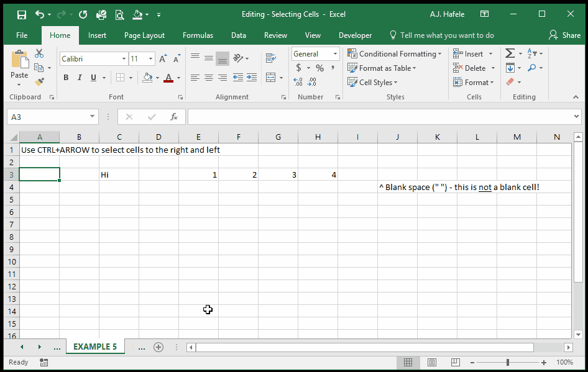Open the Calibri font name dropdown

(x=124, y=59)
